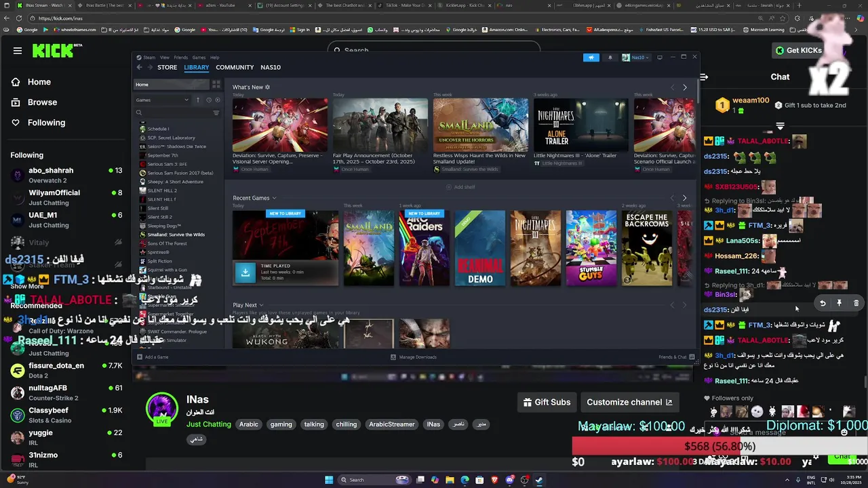Open Games menu in Steam title bar
868x488 pixels.
(x=199, y=58)
